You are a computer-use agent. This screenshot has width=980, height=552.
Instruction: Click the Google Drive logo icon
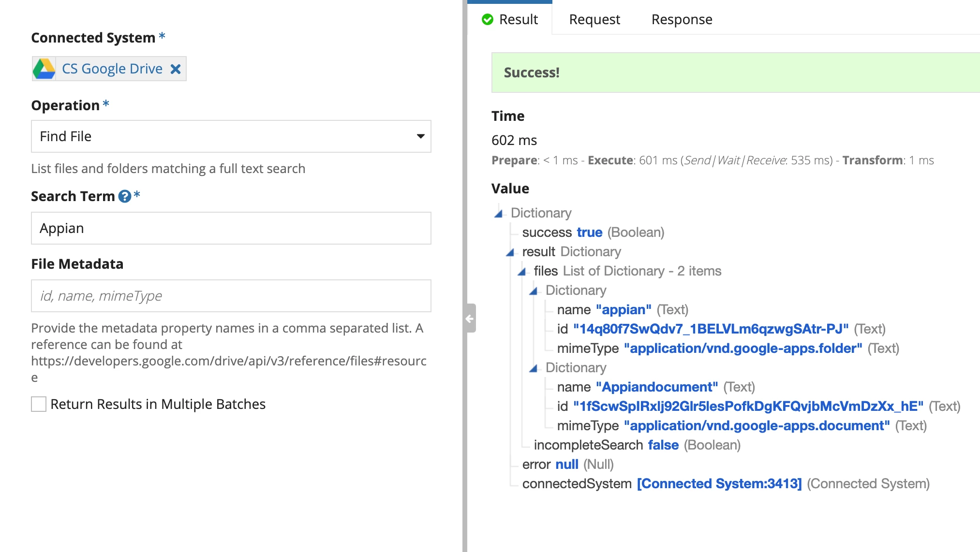pyautogui.click(x=44, y=69)
